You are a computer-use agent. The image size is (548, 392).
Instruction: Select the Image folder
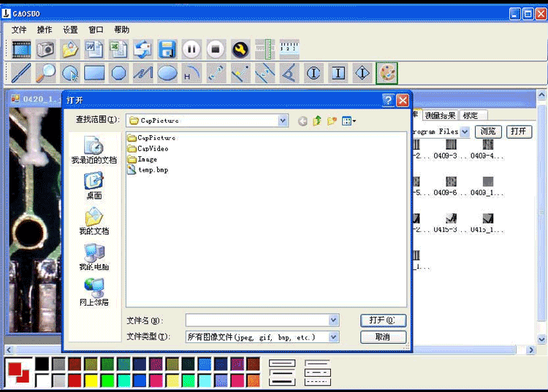point(142,159)
